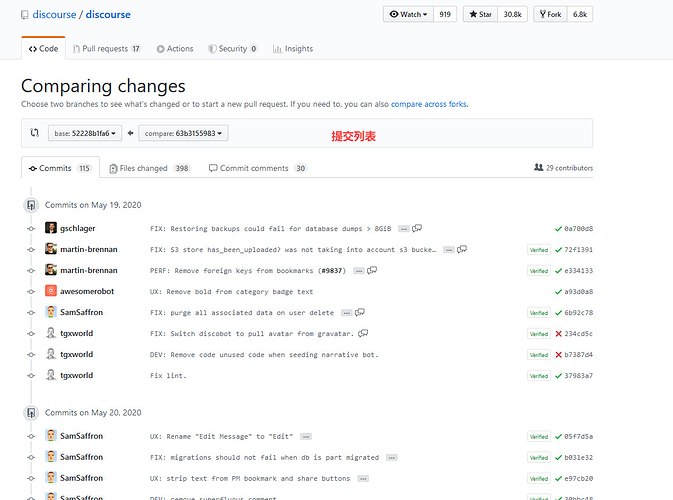
Task: Click gschlager's avatar image
Action: [51, 227]
